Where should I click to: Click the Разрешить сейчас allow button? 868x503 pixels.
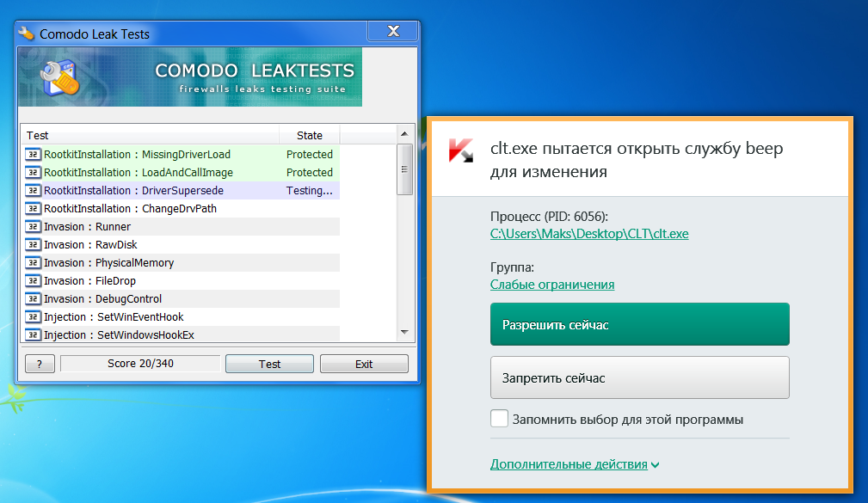[x=639, y=324]
